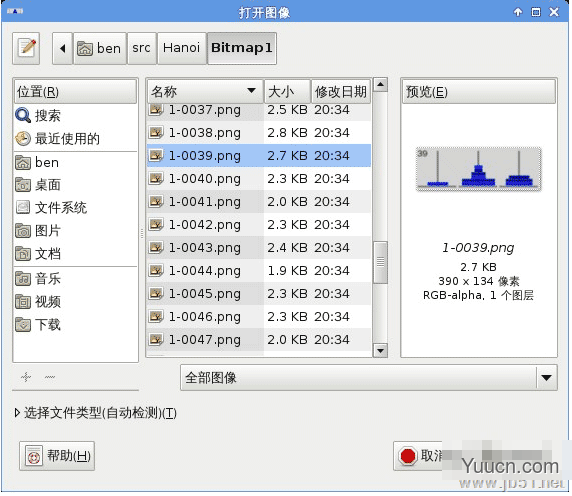Open the 视频 videos folder
This screenshot has height=496, width=572.
(76, 302)
